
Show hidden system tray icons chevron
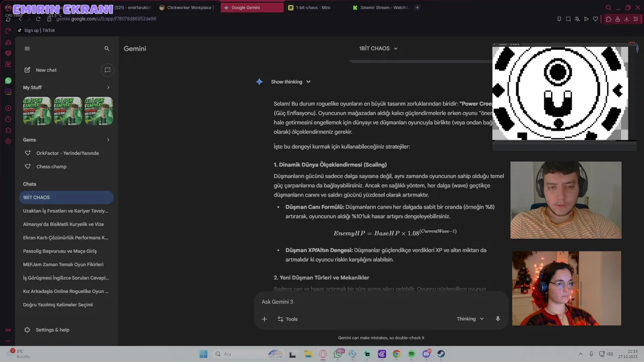click(x=580, y=354)
